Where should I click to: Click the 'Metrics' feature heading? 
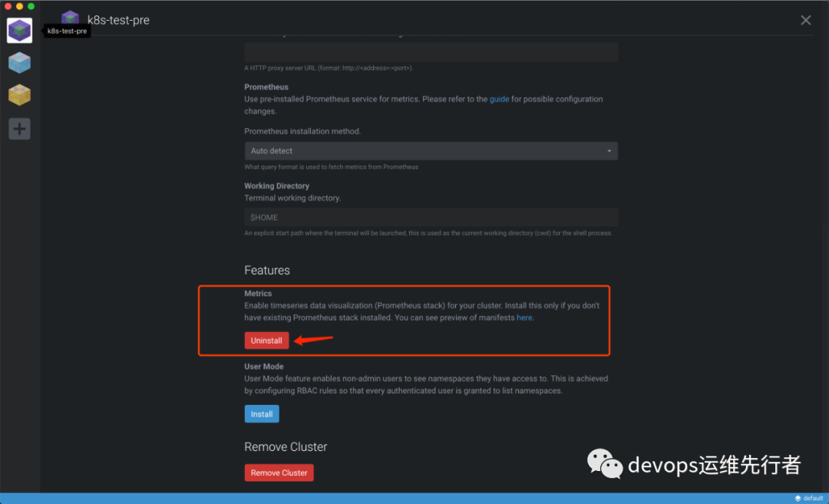(258, 294)
